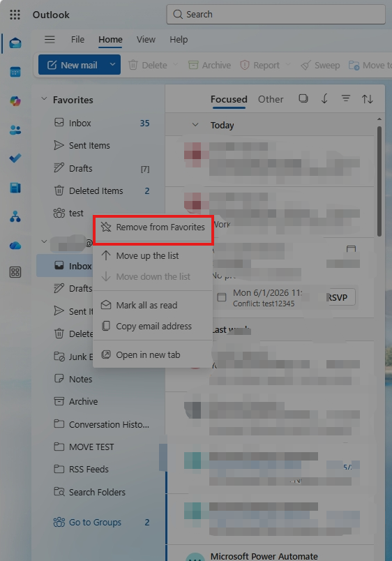Open the blue floppy-disk app icon in the rail
Screen dimensions: 392x561
click(x=15, y=188)
